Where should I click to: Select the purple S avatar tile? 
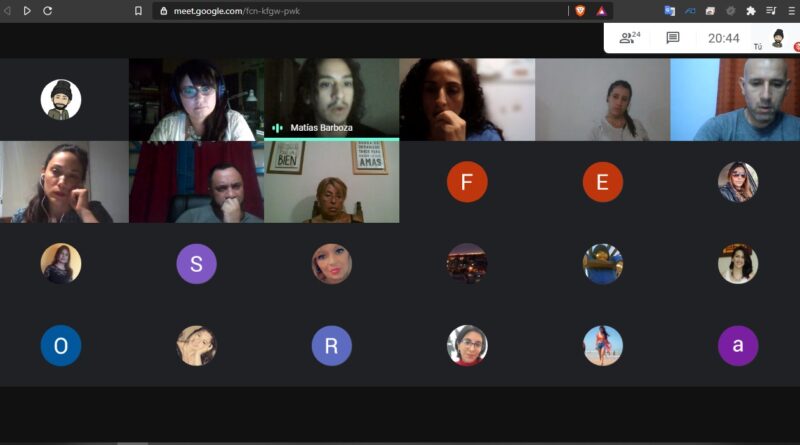point(196,264)
